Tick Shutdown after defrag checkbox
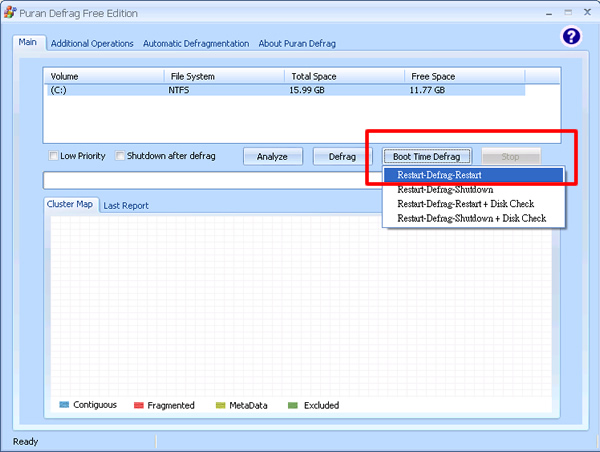The width and height of the screenshot is (600, 452). (120, 156)
